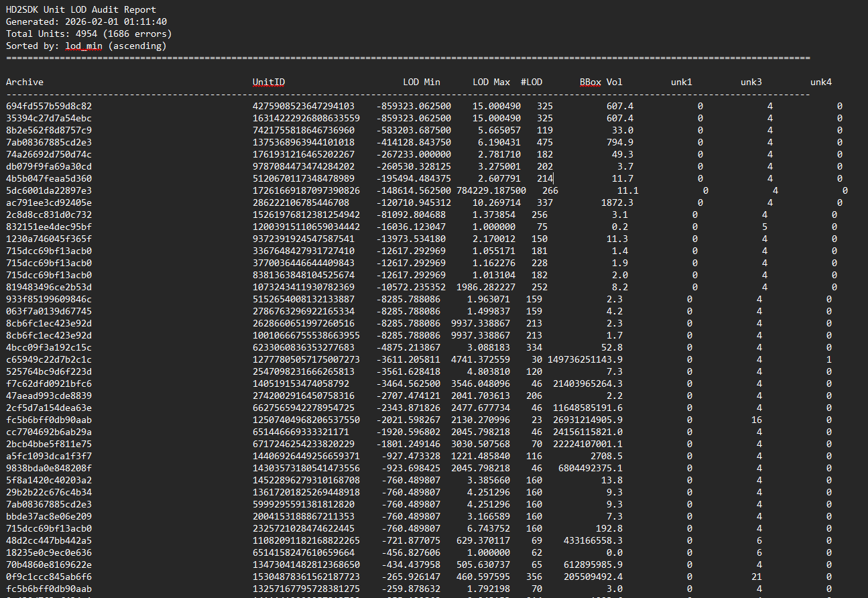868x598 pixels.
Task: Click archive name '48d2cc447bb442a5'
Action: coord(49,541)
